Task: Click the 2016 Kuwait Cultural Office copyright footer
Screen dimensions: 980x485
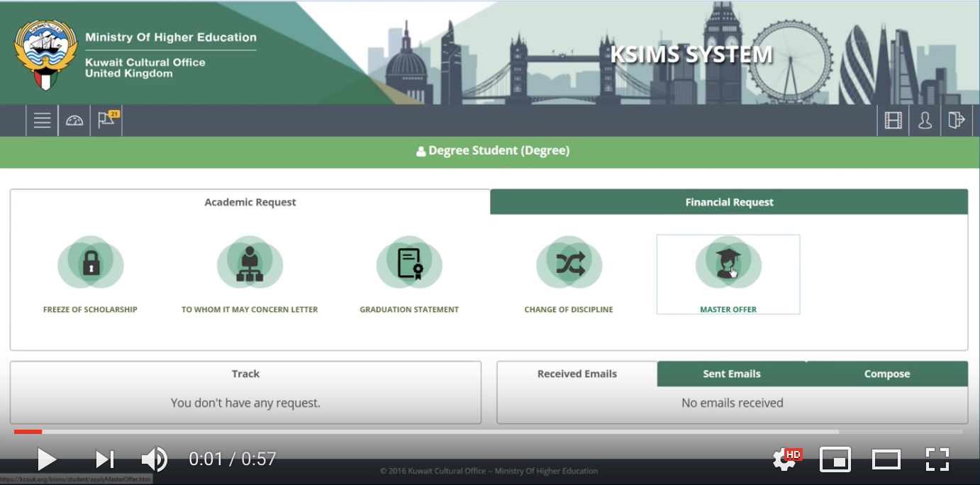Action: click(x=489, y=471)
